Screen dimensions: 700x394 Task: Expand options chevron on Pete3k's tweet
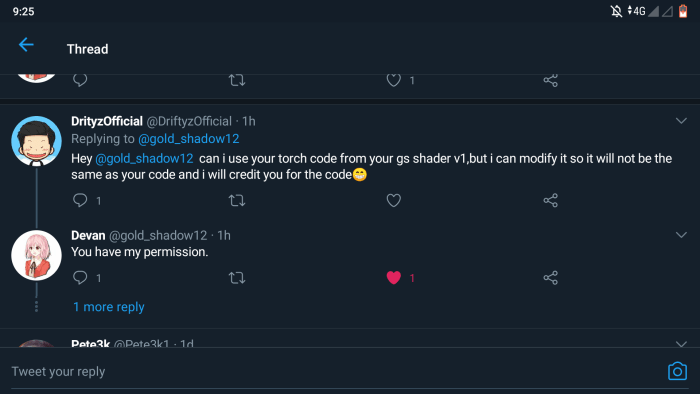(681, 344)
